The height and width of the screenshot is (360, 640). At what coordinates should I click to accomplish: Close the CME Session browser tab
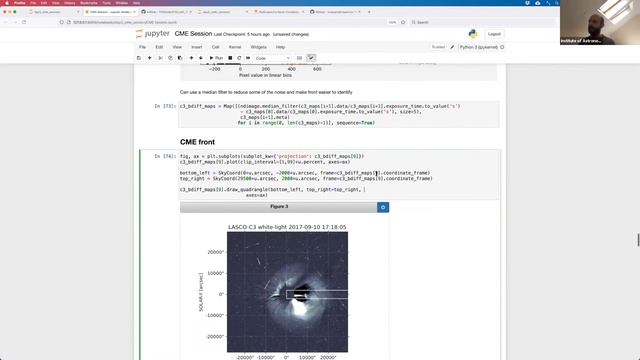click(x=134, y=12)
